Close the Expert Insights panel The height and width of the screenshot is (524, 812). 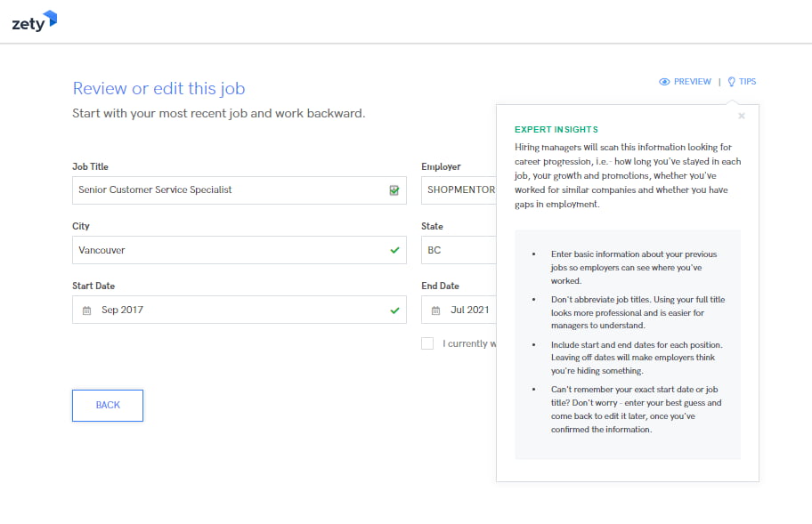[742, 116]
